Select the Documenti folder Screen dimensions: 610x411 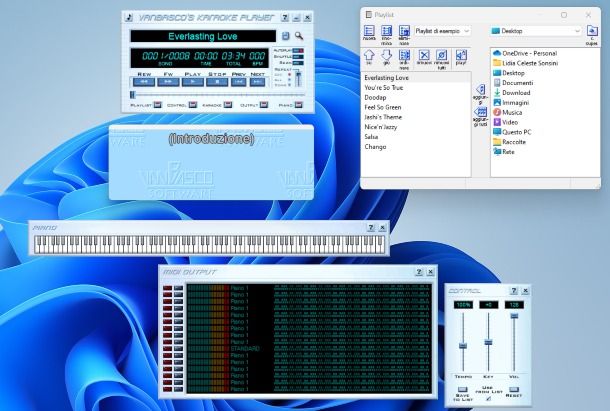pos(513,83)
